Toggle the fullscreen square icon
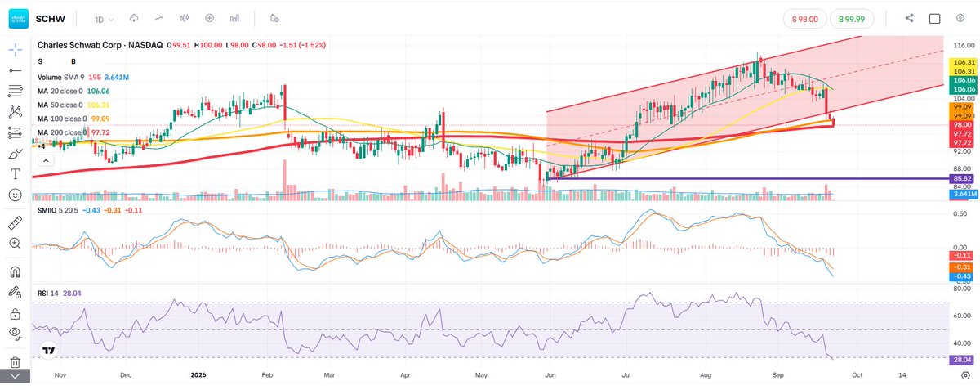Screen dimensions: 980x390 click(935, 18)
